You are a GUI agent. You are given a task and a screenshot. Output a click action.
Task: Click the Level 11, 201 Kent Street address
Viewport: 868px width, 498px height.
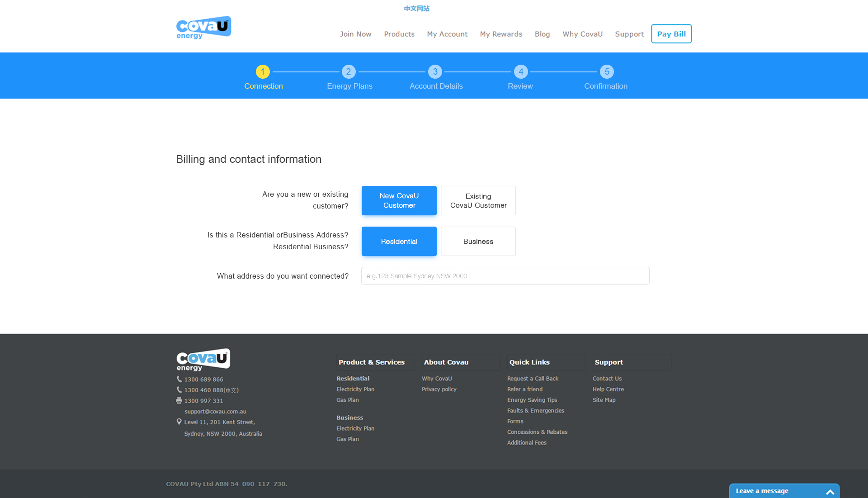tap(219, 422)
